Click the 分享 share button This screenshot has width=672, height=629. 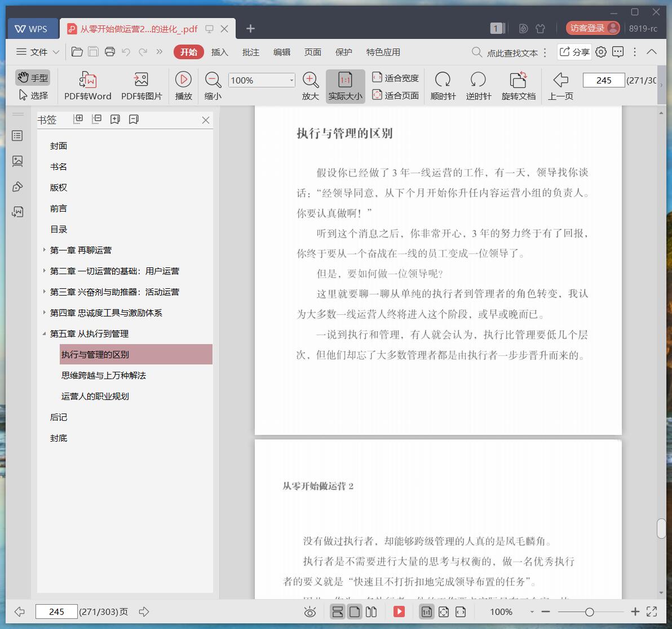(x=574, y=52)
